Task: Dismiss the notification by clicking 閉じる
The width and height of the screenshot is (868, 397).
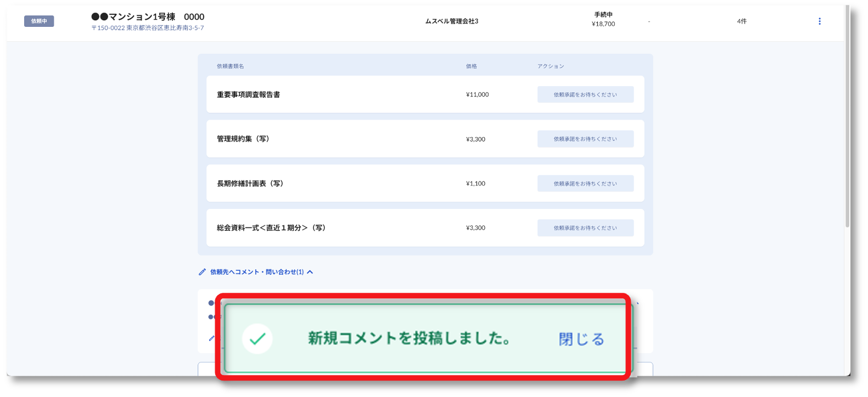Action: 581,339
